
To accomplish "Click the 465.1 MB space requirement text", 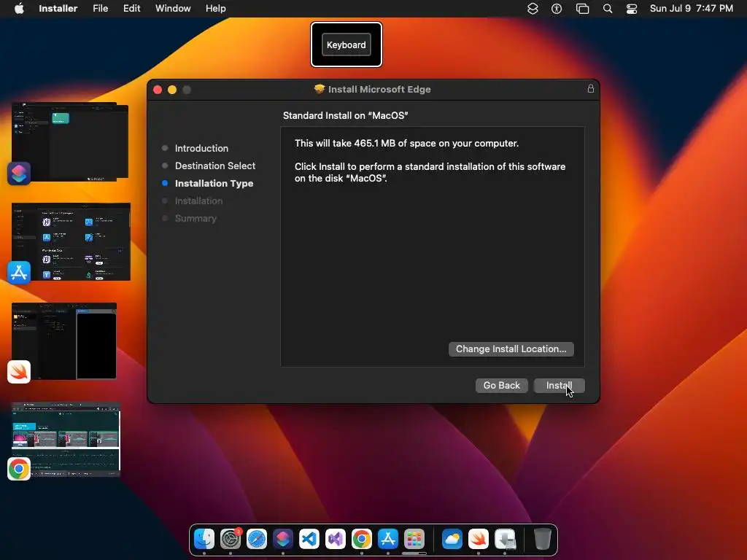I will coord(406,144).
